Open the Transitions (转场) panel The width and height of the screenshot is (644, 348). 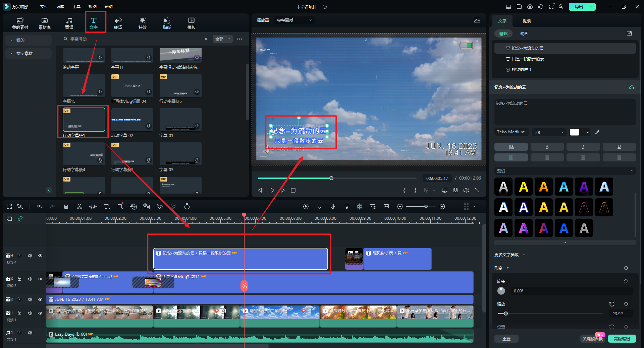118,23
